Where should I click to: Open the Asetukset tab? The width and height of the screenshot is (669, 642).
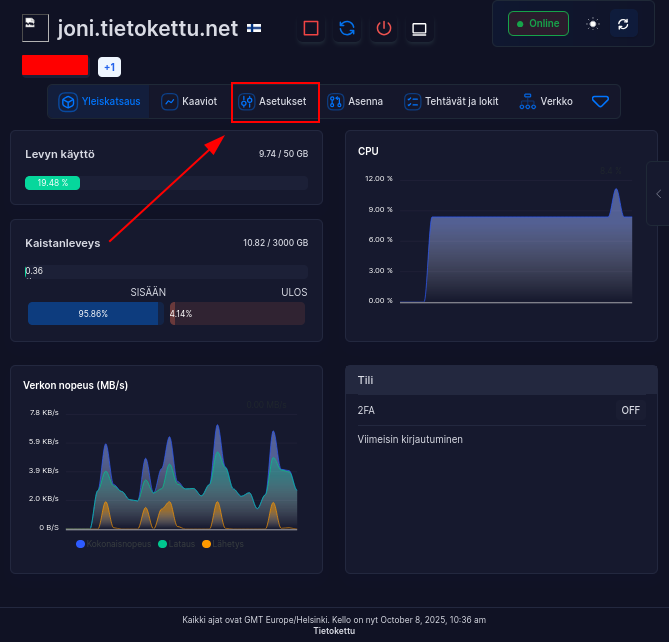(x=274, y=101)
